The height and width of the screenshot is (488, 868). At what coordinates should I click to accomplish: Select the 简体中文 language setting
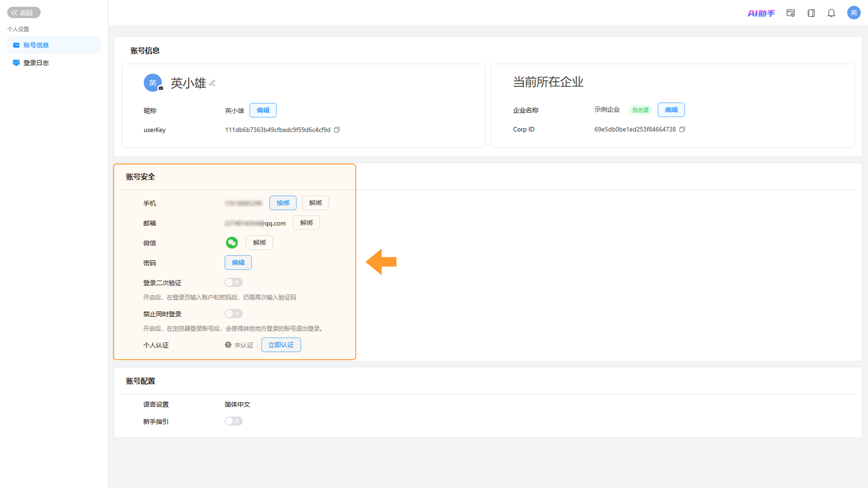pyautogui.click(x=237, y=404)
